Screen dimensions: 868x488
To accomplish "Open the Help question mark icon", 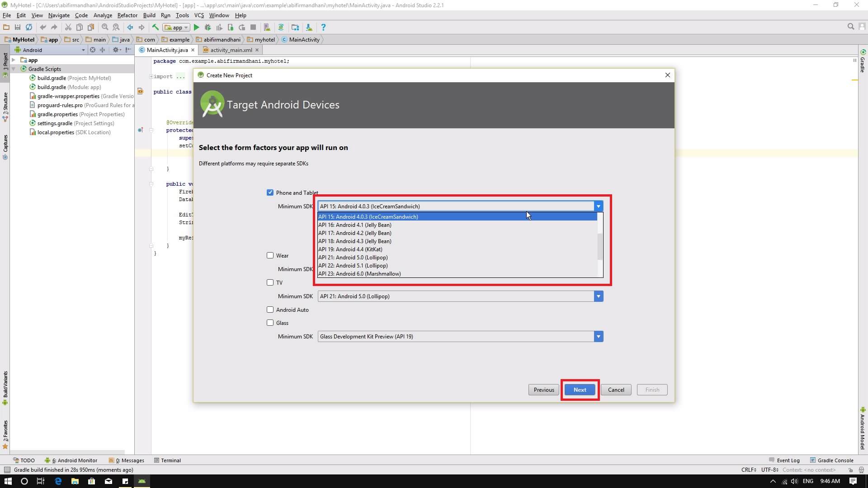I will tap(323, 28).
